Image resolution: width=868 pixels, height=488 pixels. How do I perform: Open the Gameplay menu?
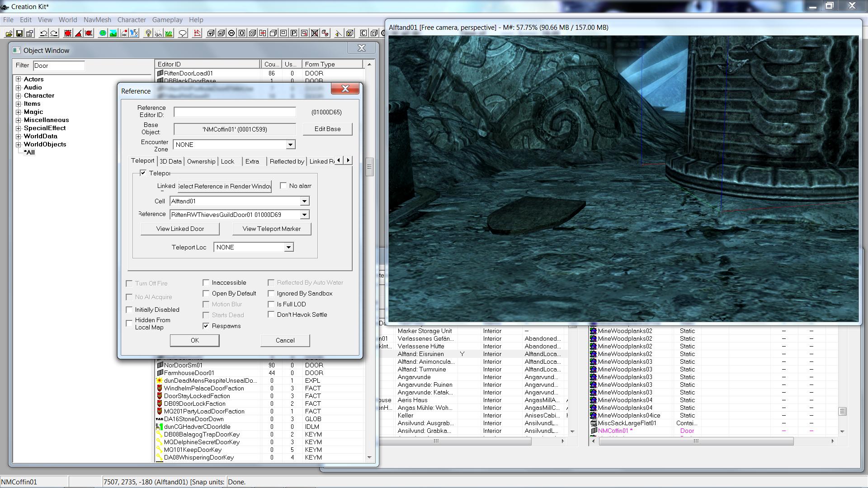point(167,20)
